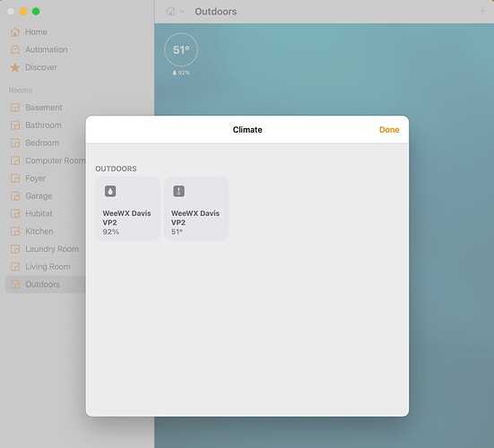Open WeeWX Davis VP2 92% humidity tile
Viewport: 494px width, 448px height.
pos(128,209)
